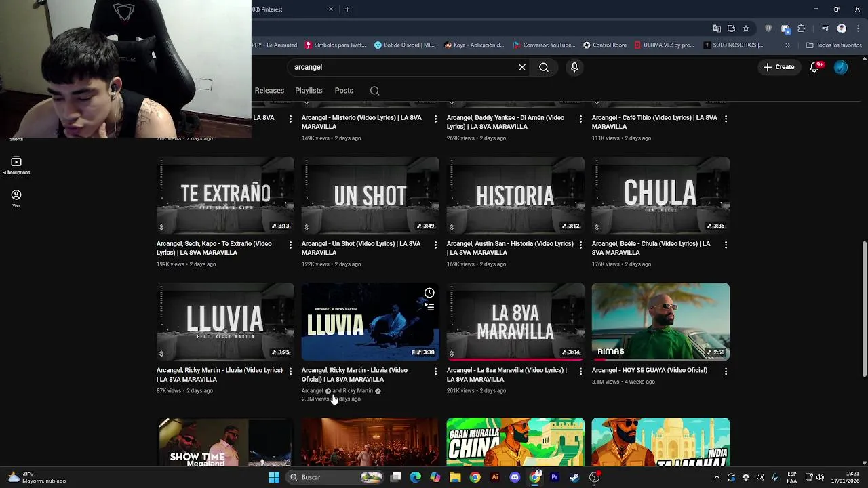The height and width of the screenshot is (488, 868).
Task: Open the YouTube account avatar menu
Action: point(841,67)
